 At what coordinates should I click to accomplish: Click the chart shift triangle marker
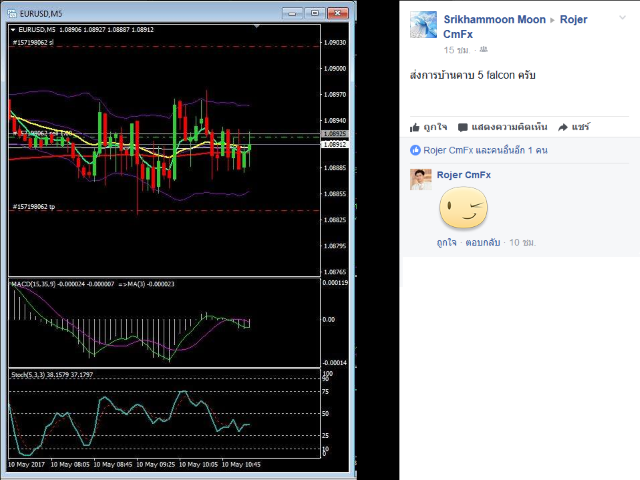click(256, 26)
